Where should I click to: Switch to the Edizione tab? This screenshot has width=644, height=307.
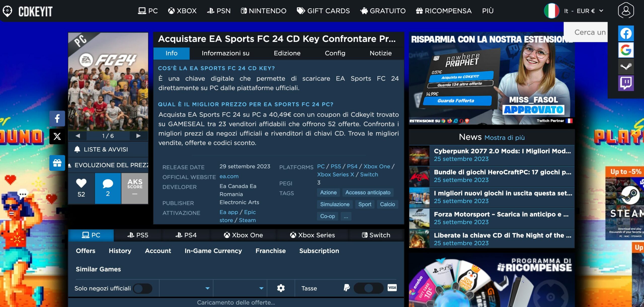click(x=287, y=53)
